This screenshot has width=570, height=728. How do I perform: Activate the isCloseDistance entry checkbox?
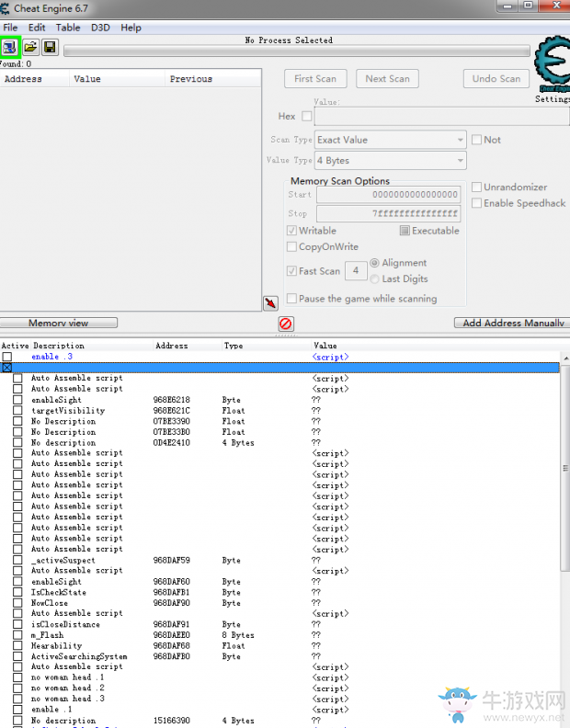coord(17,624)
